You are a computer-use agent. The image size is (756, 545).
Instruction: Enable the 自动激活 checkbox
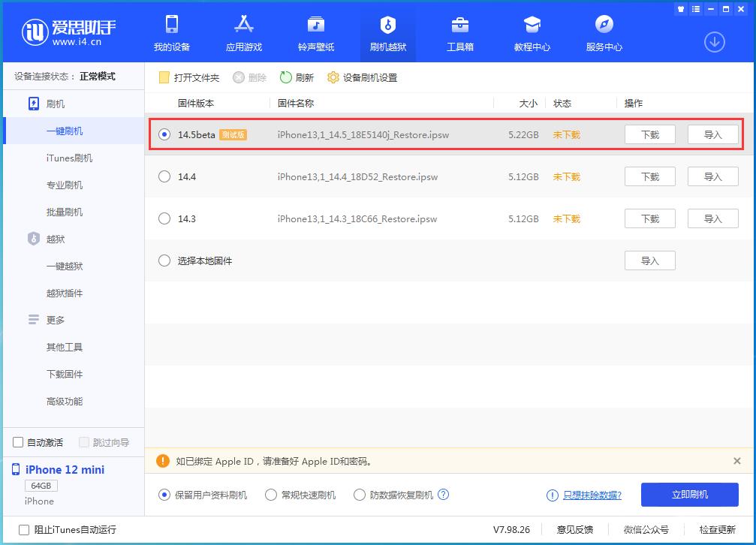click(x=16, y=442)
